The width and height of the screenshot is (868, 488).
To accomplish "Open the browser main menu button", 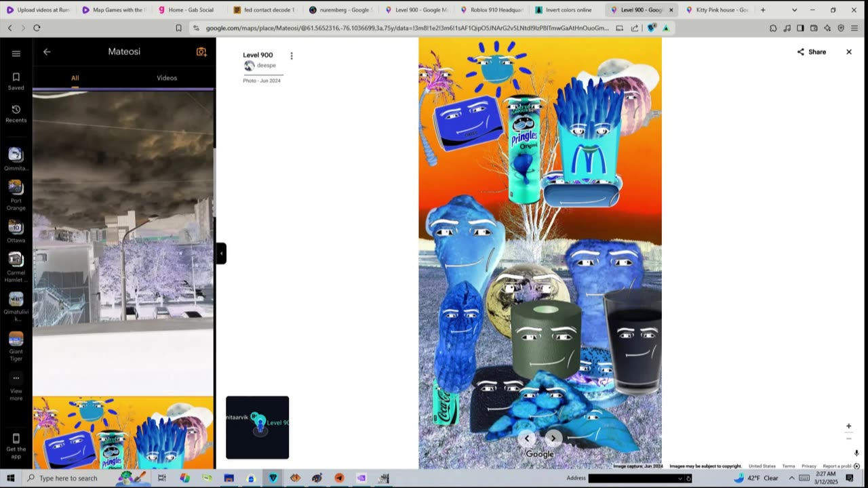I will point(855,28).
